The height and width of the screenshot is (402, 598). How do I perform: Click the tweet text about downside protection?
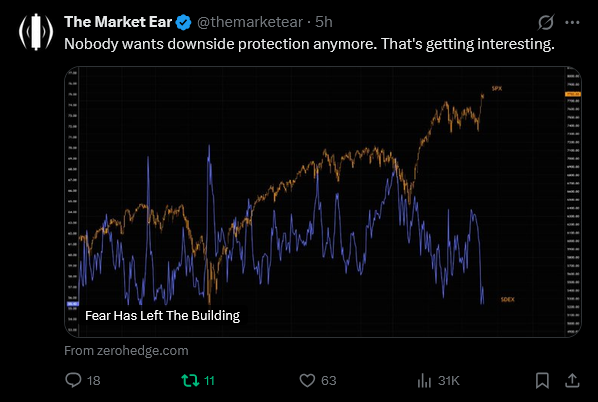tap(309, 44)
